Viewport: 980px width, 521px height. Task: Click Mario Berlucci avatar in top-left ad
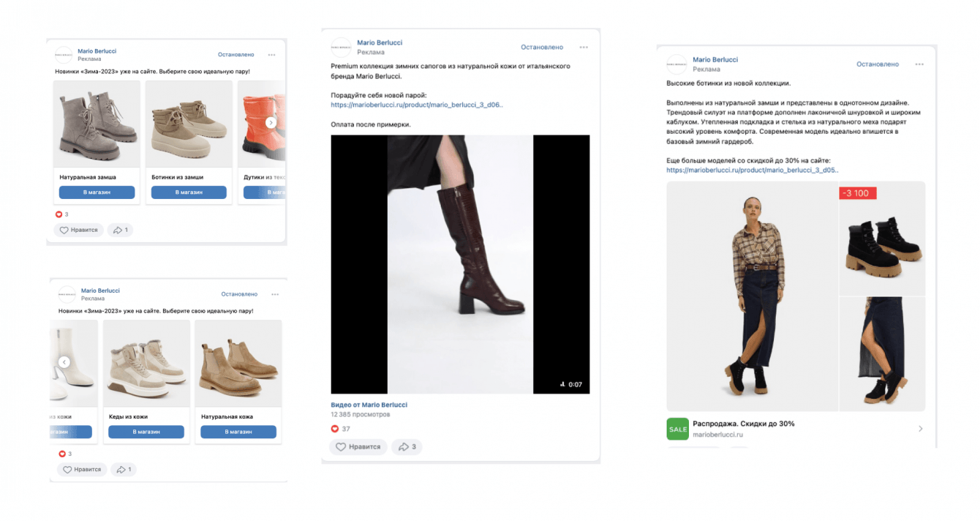tap(64, 55)
